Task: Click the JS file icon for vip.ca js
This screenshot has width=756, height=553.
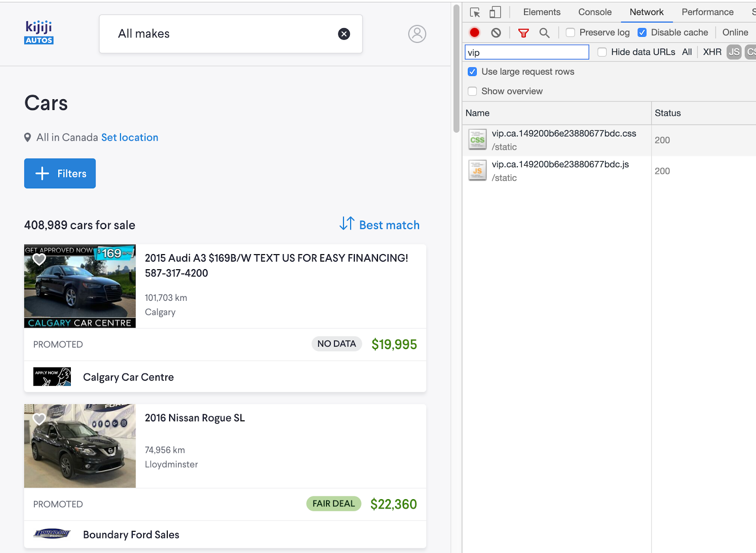Action: tap(477, 170)
